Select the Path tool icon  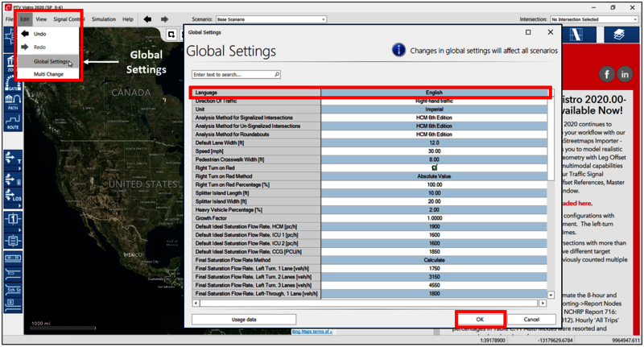point(13,101)
